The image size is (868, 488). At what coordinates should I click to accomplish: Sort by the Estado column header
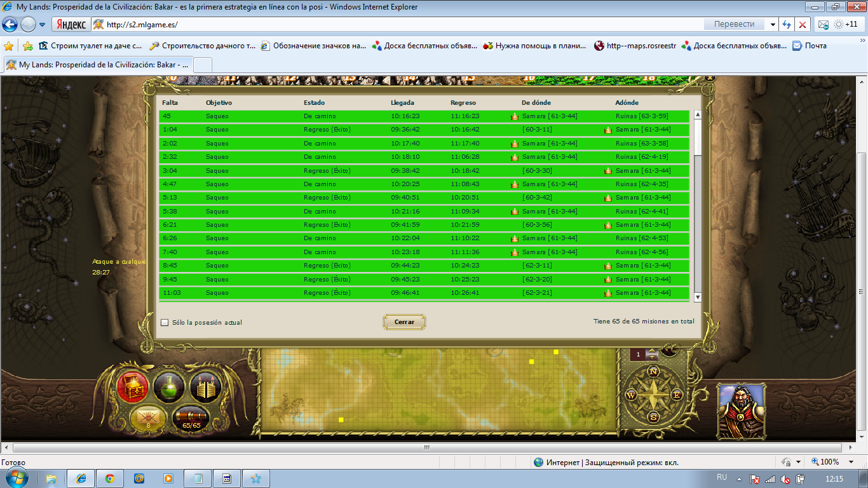tap(314, 102)
